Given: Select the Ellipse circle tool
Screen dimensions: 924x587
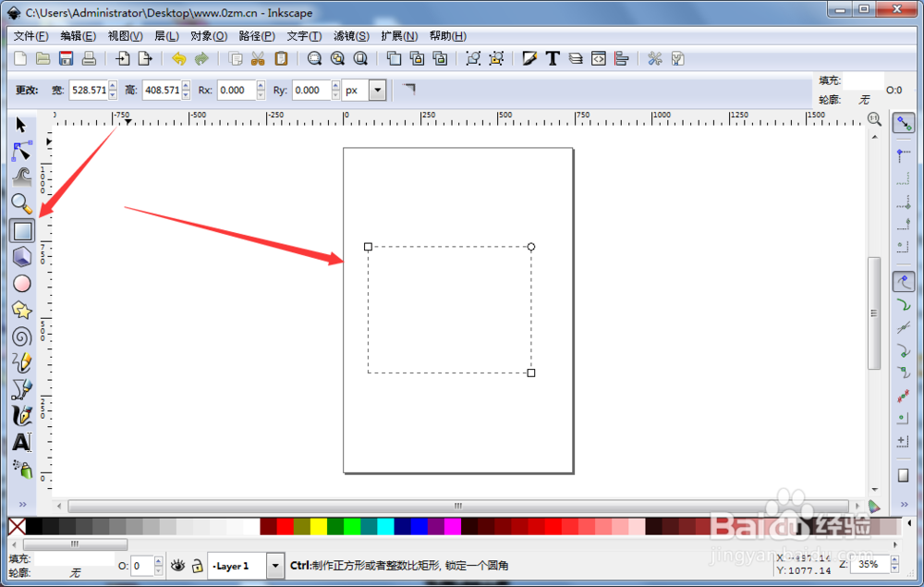Looking at the screenshot, I should point(22,284).
